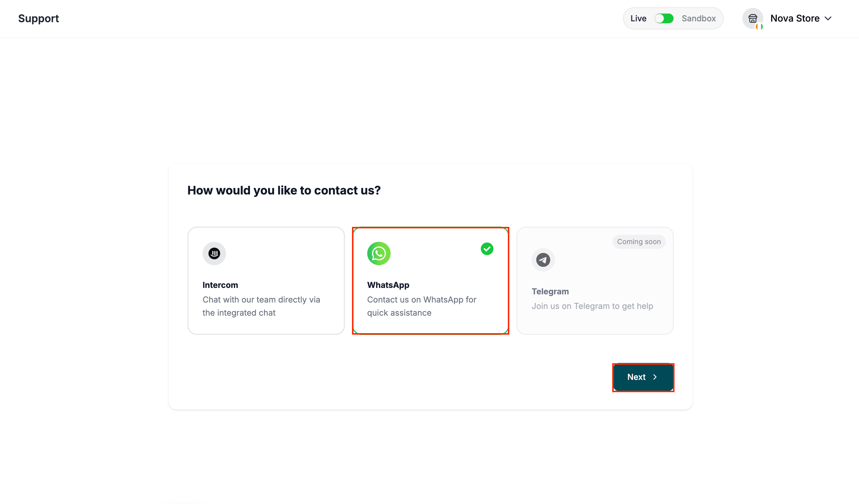
Task: Click the arrow icon inside the Next button
Action: tap(655, 377)
